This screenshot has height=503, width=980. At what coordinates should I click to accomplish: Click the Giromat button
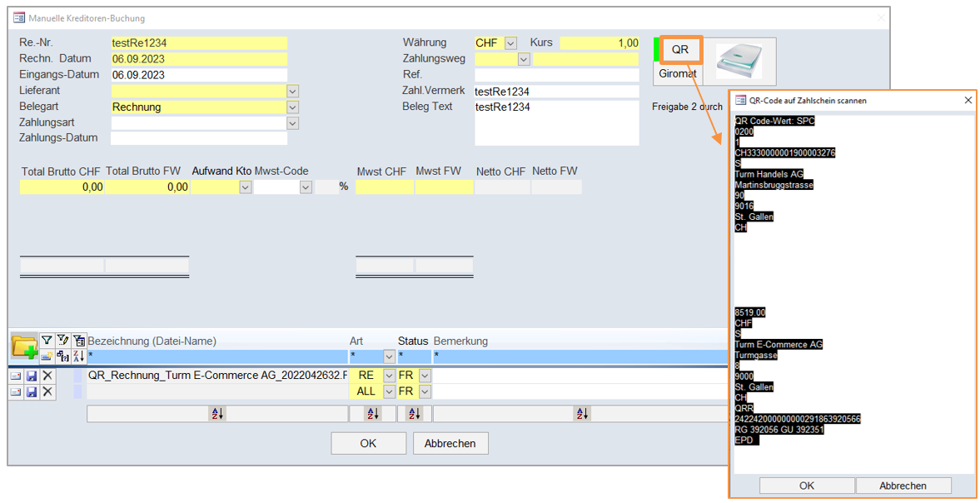pyautogui.click(x=677, y=73)
